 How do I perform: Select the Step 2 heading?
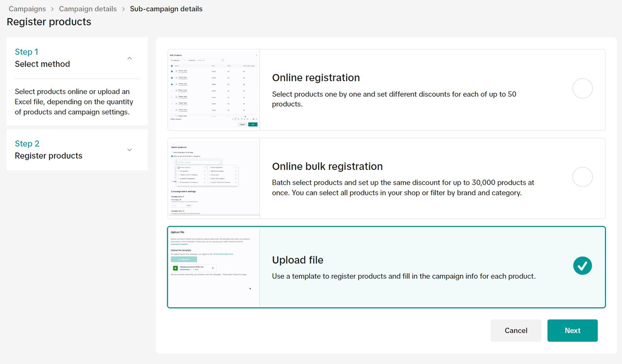pyautogui.click(x=27, y=144)
